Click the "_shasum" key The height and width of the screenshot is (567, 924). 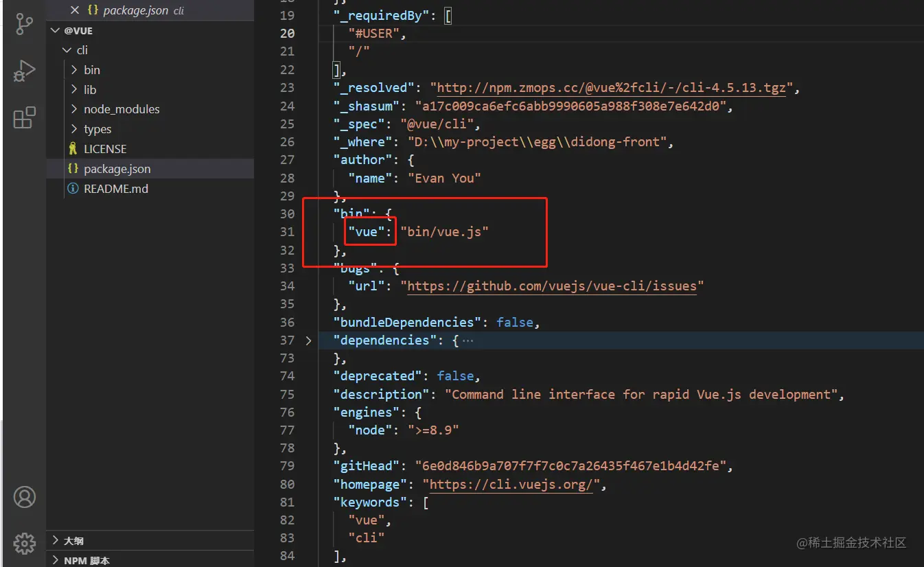[x=367, y=106]
